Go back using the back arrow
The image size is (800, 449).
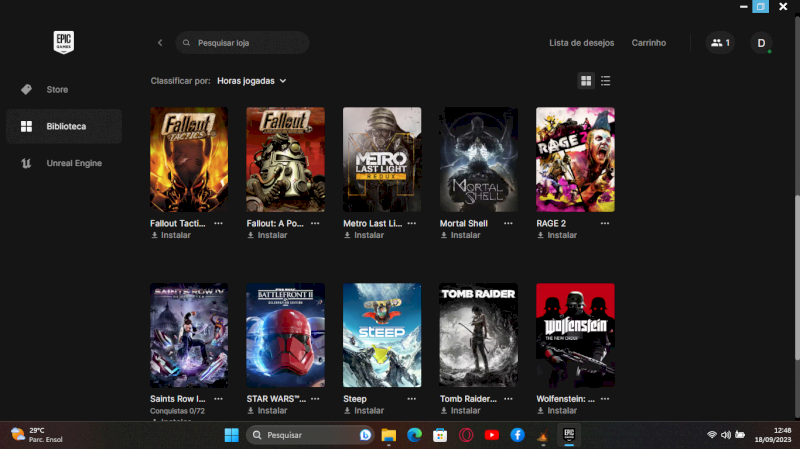point(160,43)
